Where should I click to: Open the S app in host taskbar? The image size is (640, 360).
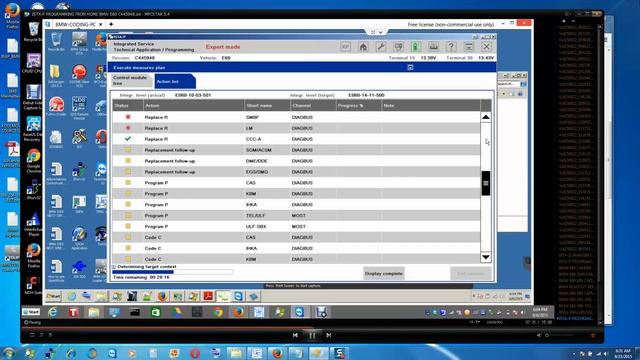click(x=339, y=353)
